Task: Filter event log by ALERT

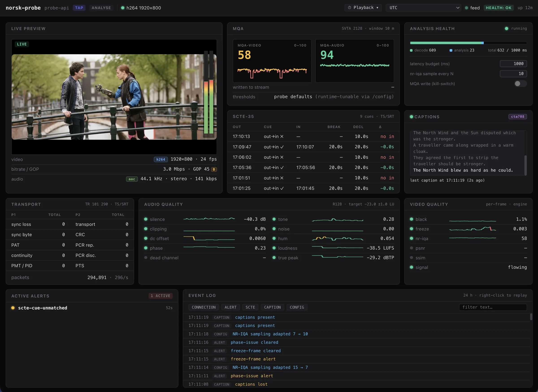Action: (x=230, y=307)
